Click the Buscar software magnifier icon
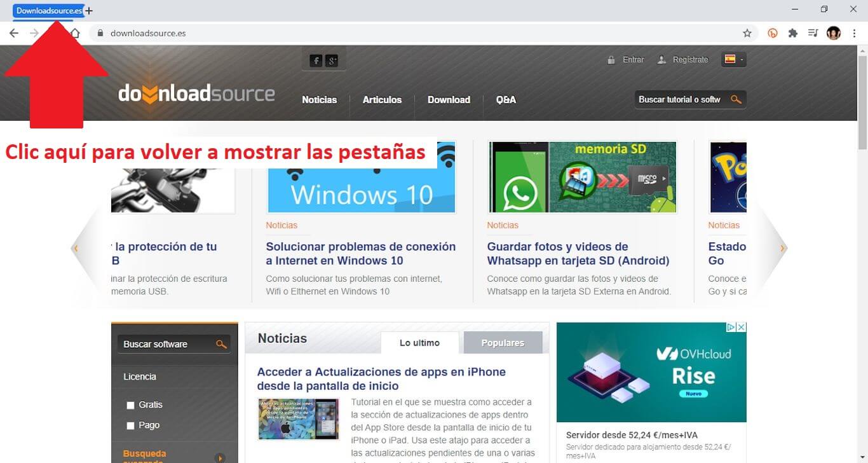The height and width of the screenshot is (463, 868). click(x=221, y=344)
